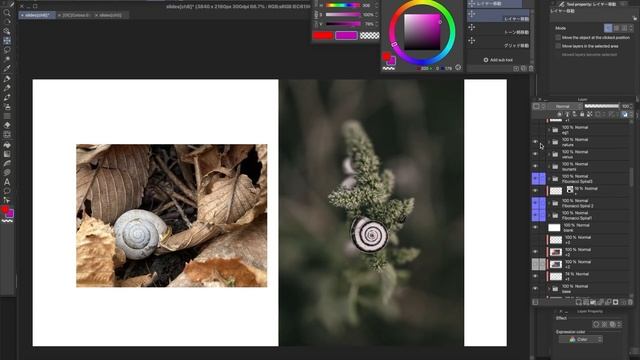
Task: Click the purple sub color swatch
Action: [346, 36]
